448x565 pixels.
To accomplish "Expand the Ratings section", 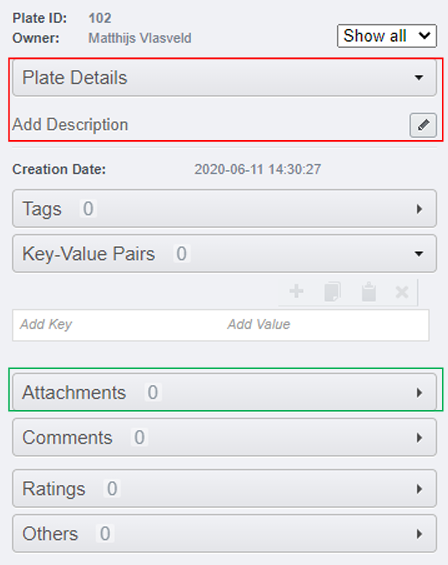I will tap(225, 489).
